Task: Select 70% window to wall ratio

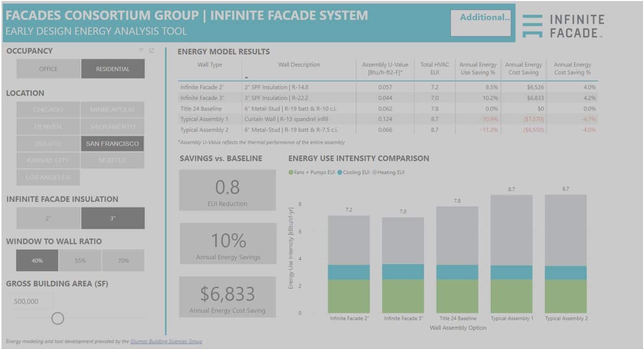Action: pos(123,261)
